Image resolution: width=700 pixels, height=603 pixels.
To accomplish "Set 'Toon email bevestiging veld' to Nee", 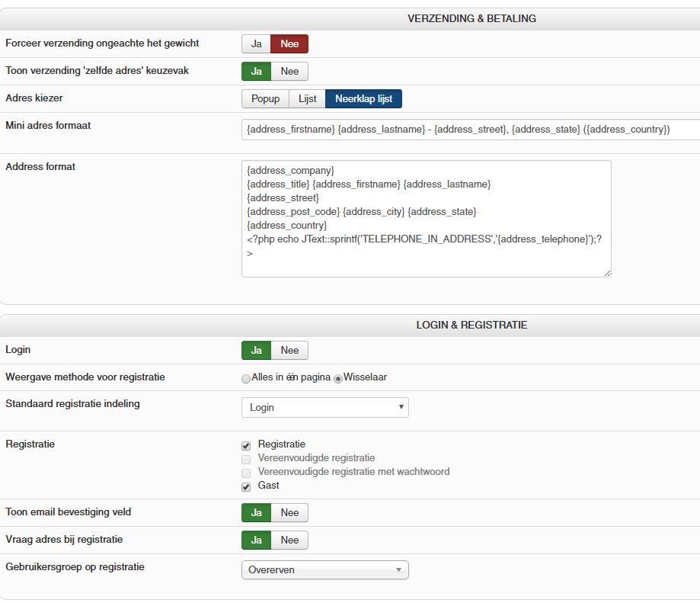I will pyautogui.click(x=289, y=513).
